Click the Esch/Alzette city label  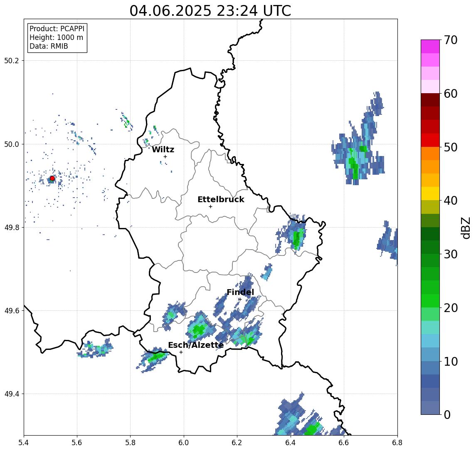click(x=196, y=345)
